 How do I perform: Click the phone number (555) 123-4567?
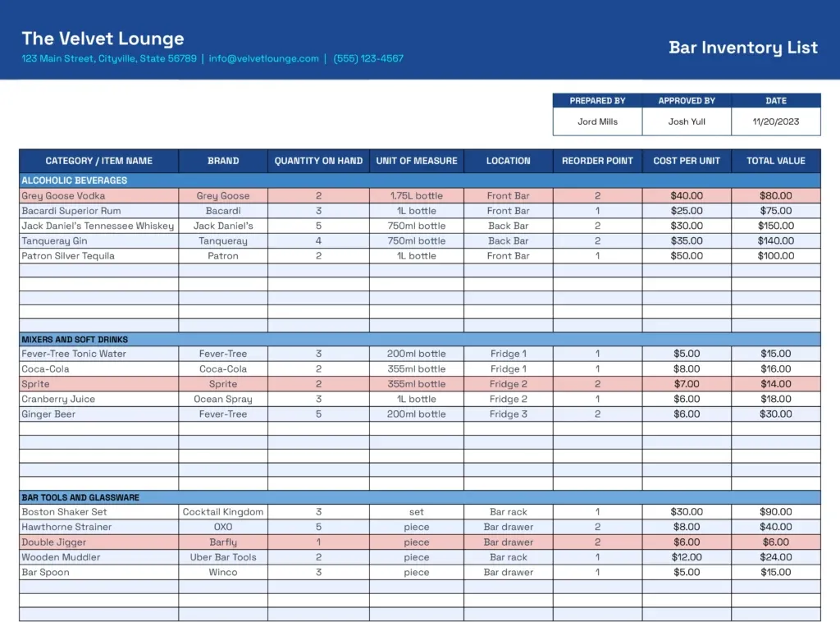coord(368,58)
